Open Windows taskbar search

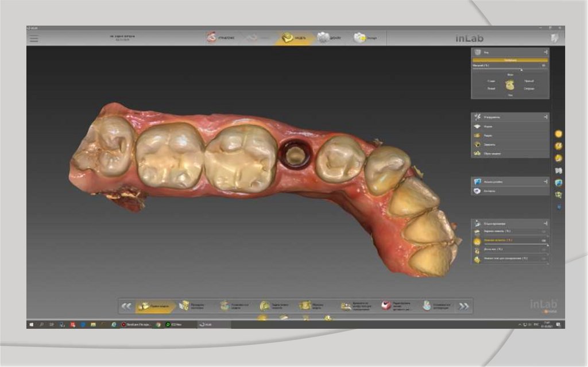(x=41, y=324)
